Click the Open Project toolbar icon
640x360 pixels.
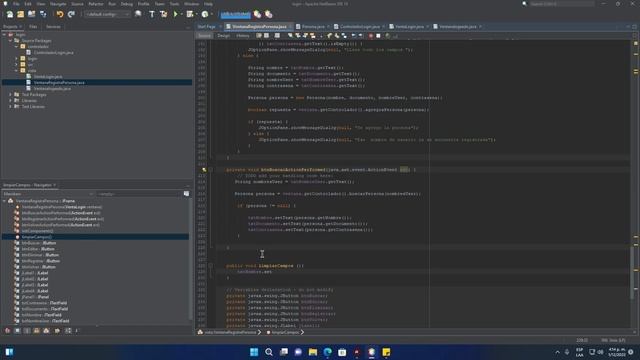click(x=31, y=14)
